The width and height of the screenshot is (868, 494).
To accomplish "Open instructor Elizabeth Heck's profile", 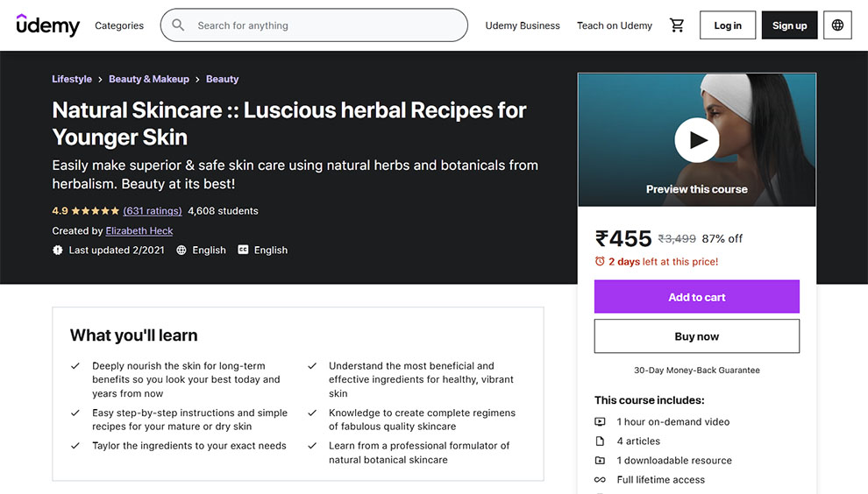I will 139,230.
